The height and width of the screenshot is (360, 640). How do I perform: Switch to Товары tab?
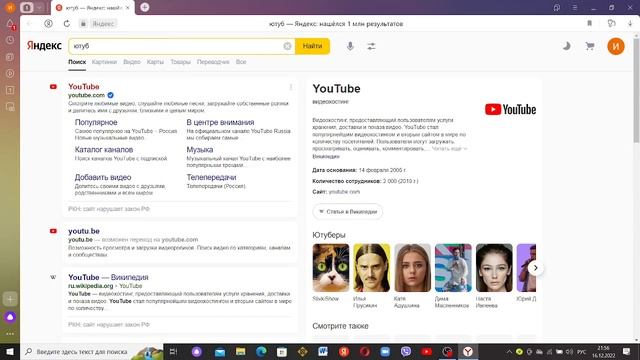click(x=180, y=62)
